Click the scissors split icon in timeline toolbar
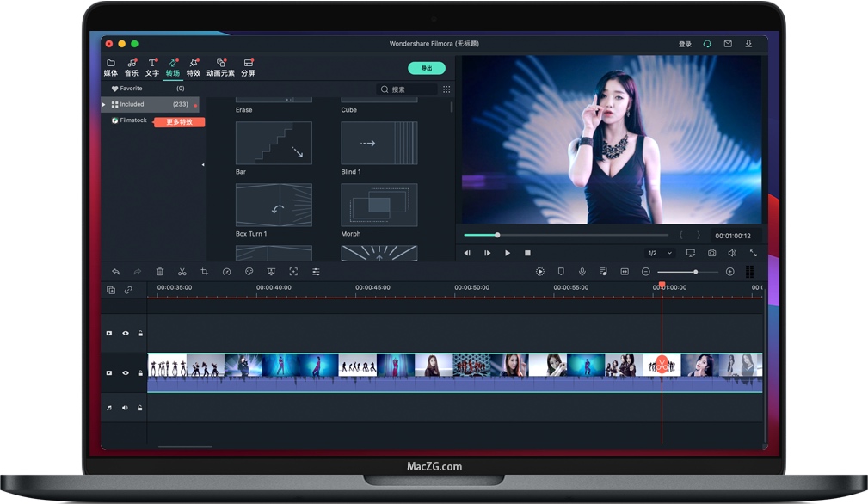The width and height of the screenshot is (868, 504). click(x=182, y=272)
